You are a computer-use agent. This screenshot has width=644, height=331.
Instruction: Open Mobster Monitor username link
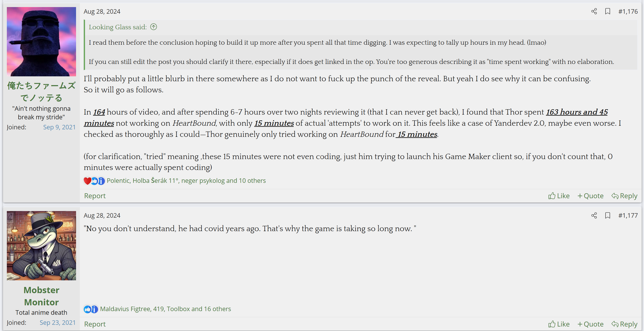41,296
